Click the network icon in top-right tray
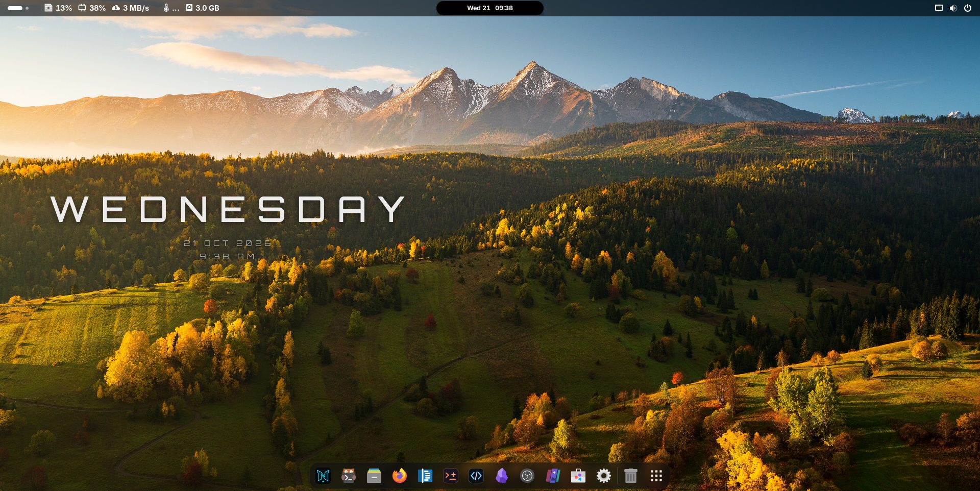 [x=939, y=8]
